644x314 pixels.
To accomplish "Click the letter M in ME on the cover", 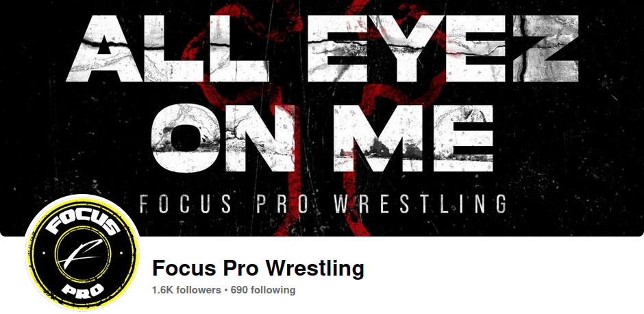I will [378, 138].
